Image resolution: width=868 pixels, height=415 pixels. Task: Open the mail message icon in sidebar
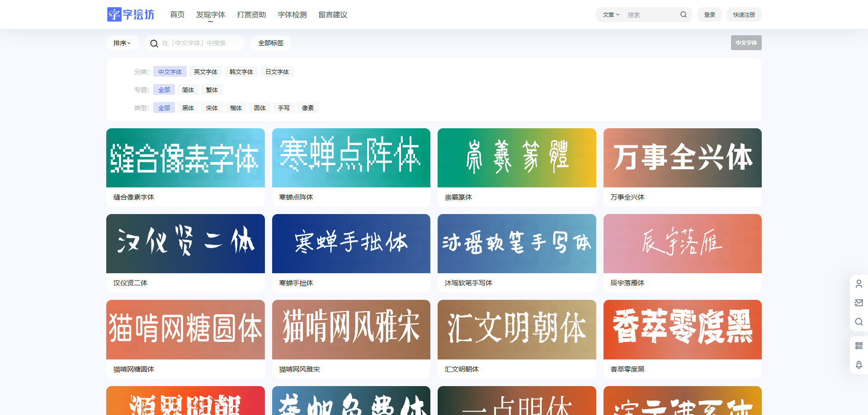tap(859, 303)
